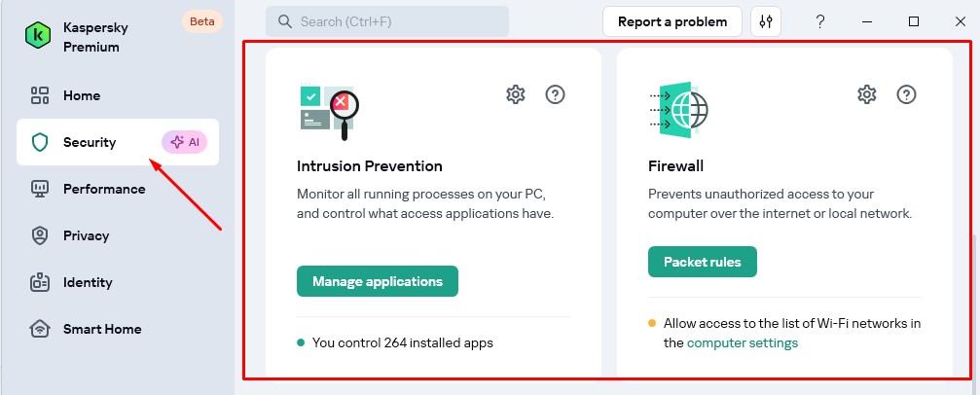Open Firewall settings gear icon
The image size is (980, 395).
(x=867, y=94)
